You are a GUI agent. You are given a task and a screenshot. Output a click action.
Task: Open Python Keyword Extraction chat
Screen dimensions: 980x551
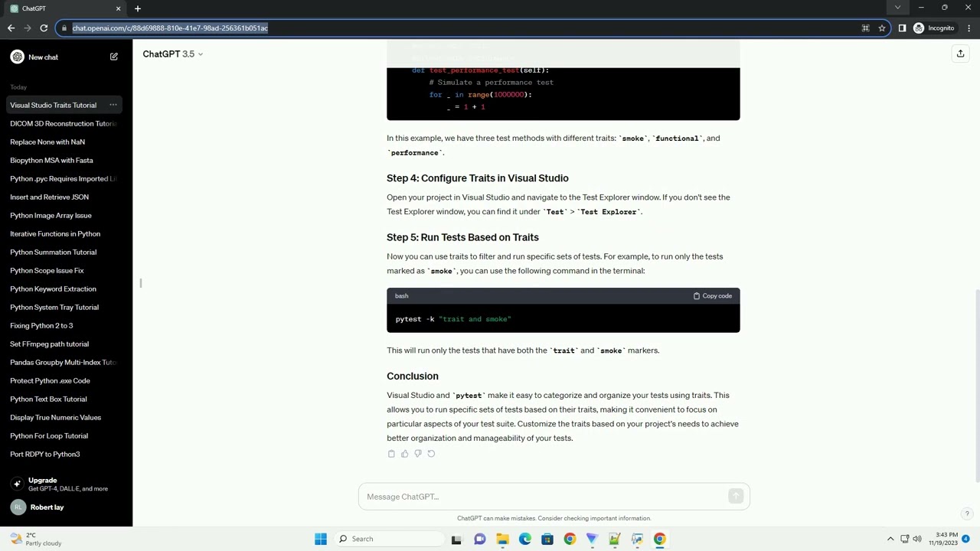point(63,289)
